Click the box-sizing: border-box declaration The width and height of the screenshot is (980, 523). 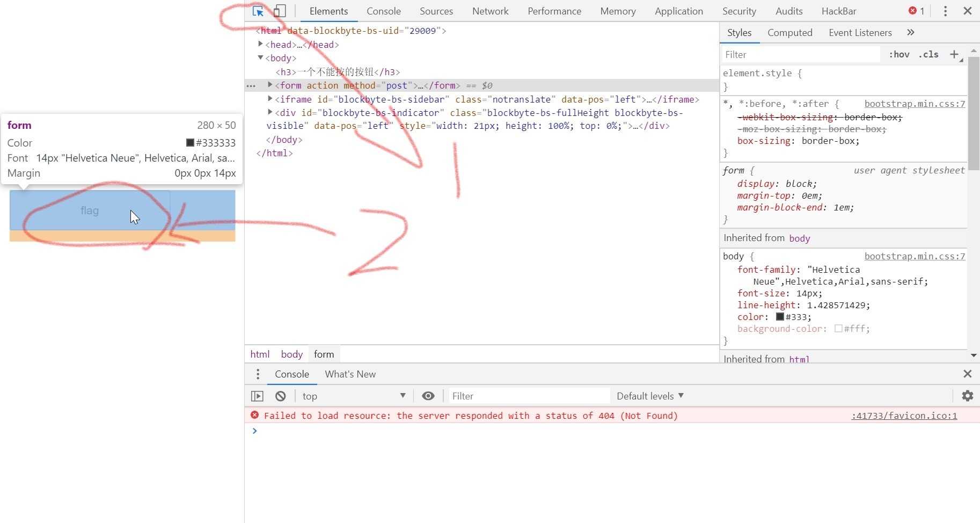tap(798, 141)
